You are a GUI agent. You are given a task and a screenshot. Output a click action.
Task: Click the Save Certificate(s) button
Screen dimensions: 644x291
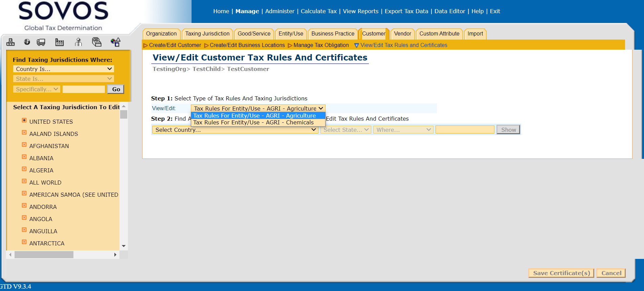[561, 273]
